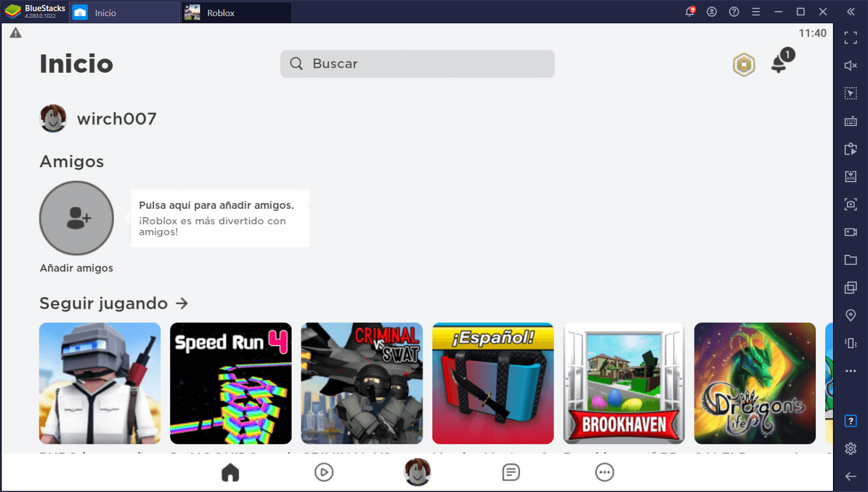868x492 pixels.
Task: Go to Home via bottom house icon
Action: 230,473
